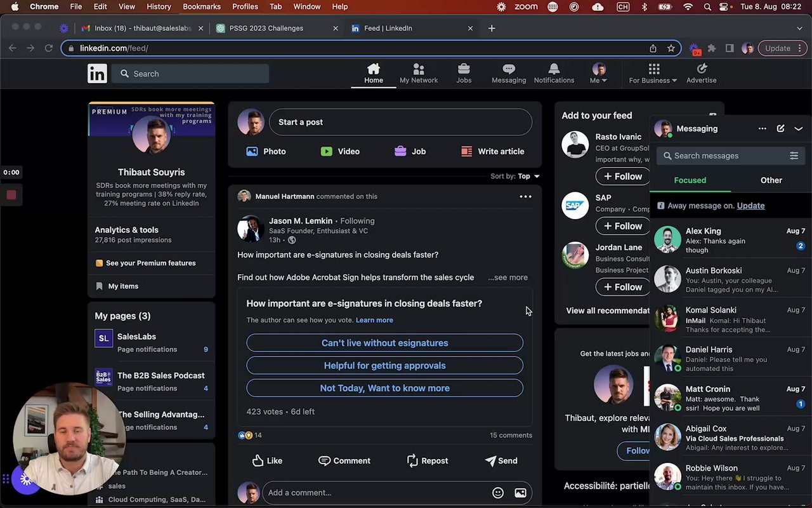Open the Bookmarks menu
812x508 pixels.
pyautogui.click(x=202, y=6)
